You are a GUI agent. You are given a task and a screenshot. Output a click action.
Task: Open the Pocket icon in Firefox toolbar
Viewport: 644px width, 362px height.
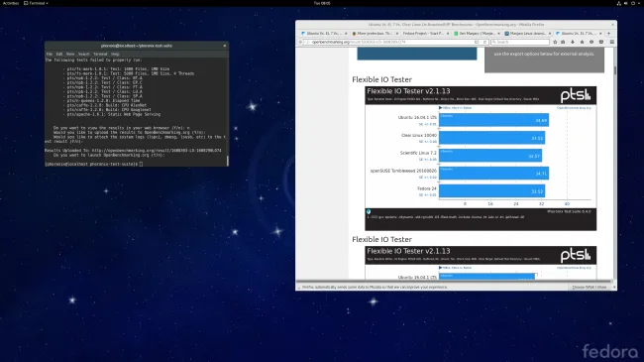click(x=600, y=42)
